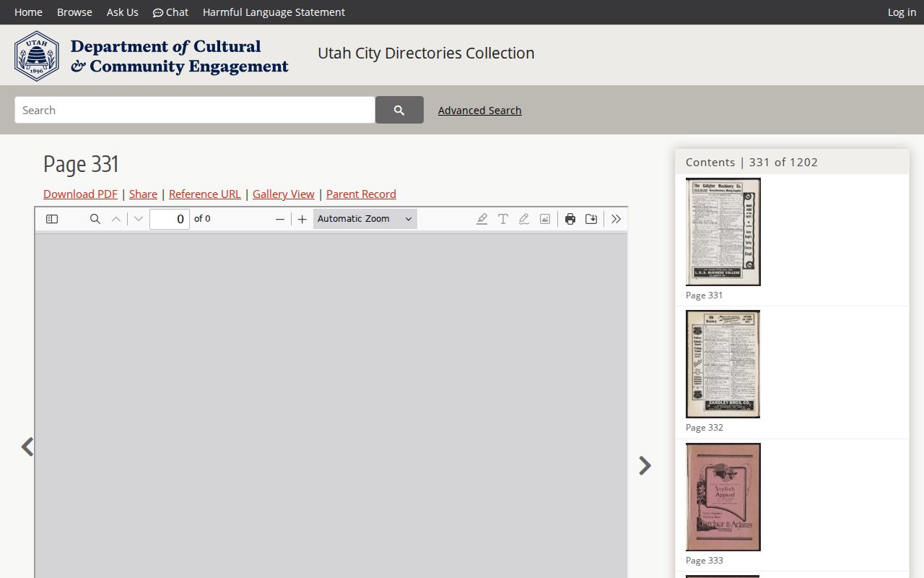Focus the Search input field

pyautogui.click(x=195, y=110)
